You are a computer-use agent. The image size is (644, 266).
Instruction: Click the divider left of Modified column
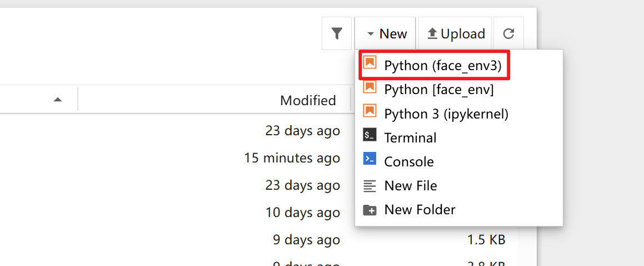(x=78, y=100)
